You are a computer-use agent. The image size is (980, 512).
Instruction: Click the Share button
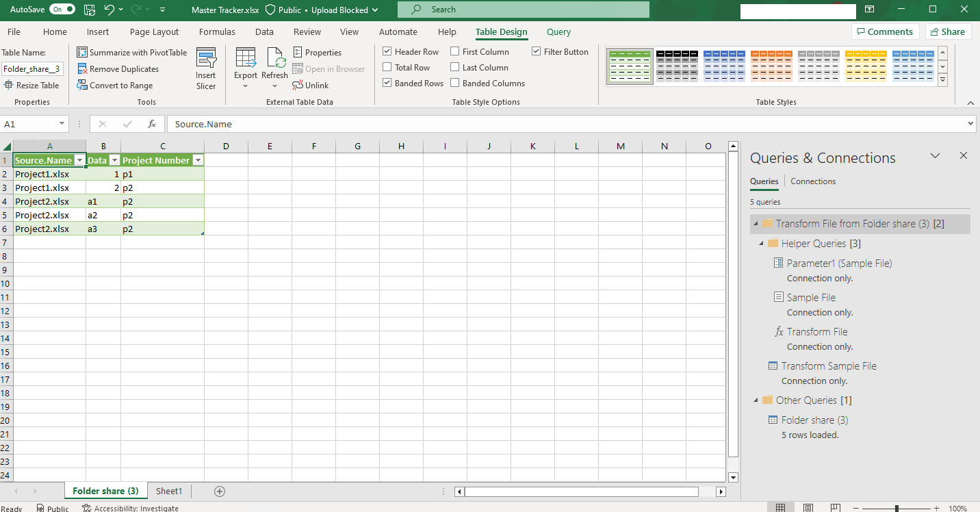949,31
